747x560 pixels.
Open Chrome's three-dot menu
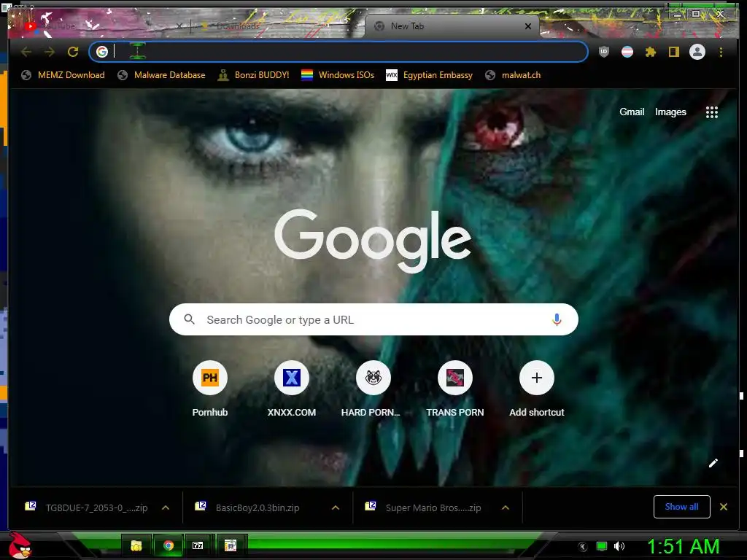[x=721, y=52]
